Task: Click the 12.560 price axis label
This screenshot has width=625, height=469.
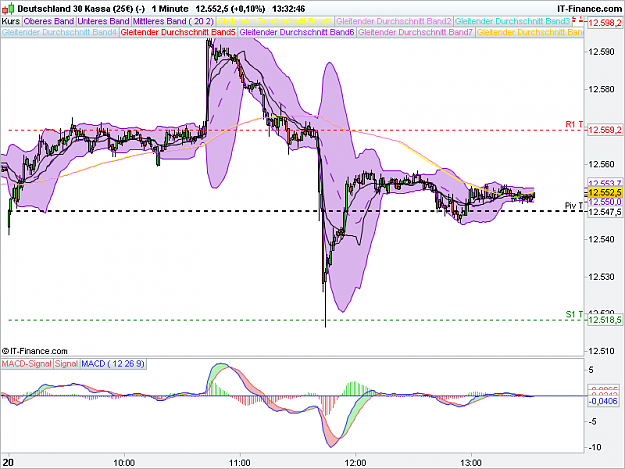Action: click(601, 164)
